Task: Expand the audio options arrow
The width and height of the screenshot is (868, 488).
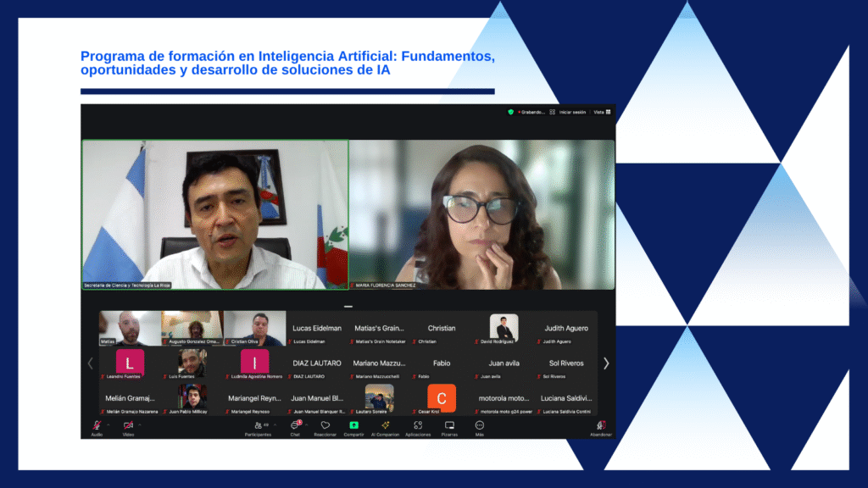Action: [108, 424]
